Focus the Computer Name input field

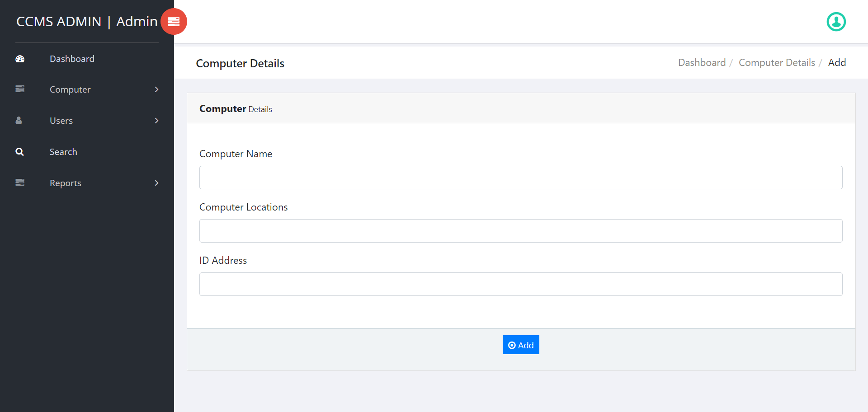pos(521,178)
